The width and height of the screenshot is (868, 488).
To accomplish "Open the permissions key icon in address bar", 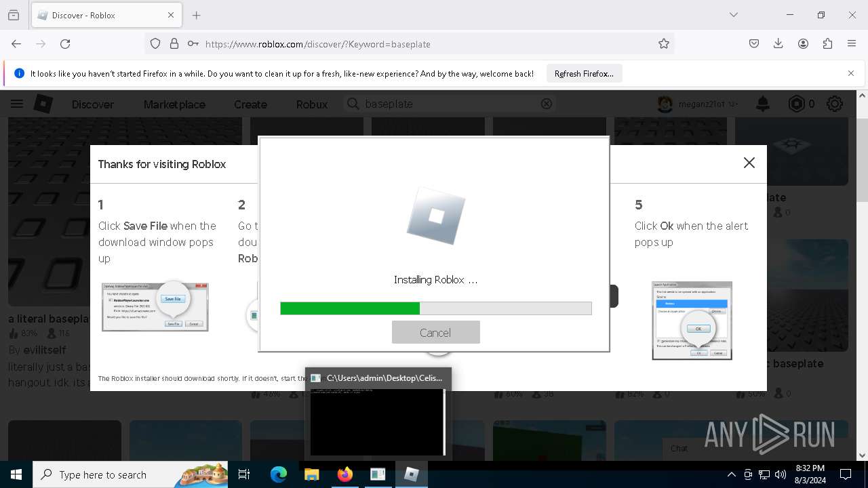I will tap(193, 44).
